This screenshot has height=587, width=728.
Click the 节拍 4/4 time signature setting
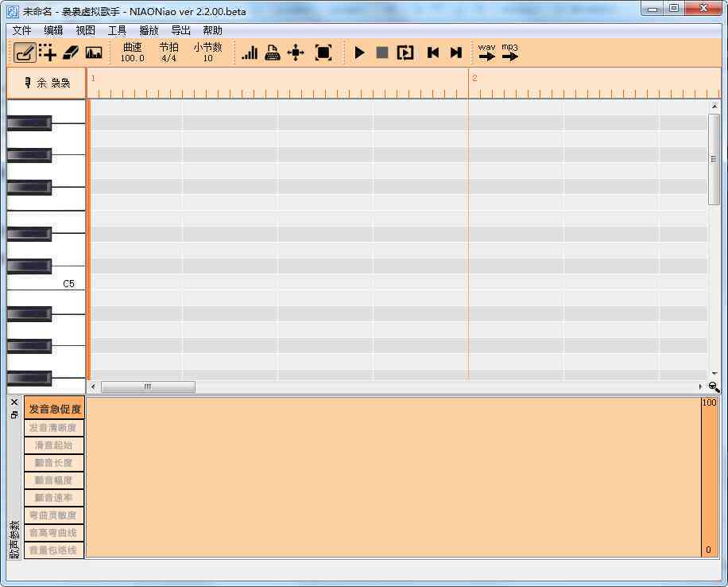coord(168,52)
